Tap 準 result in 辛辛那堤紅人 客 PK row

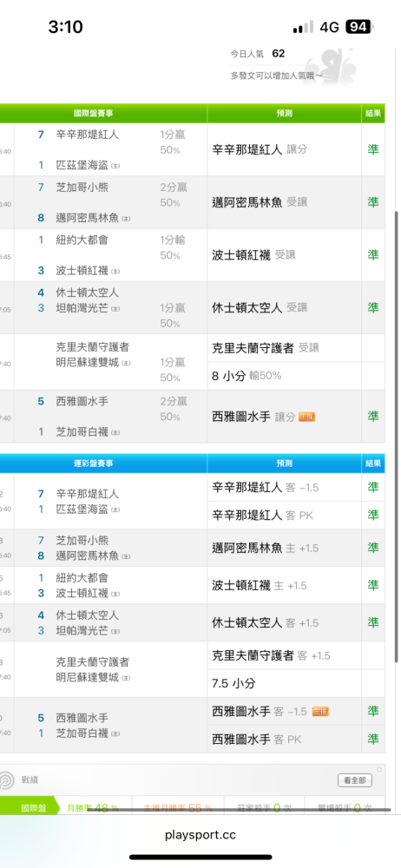(373, 515)
